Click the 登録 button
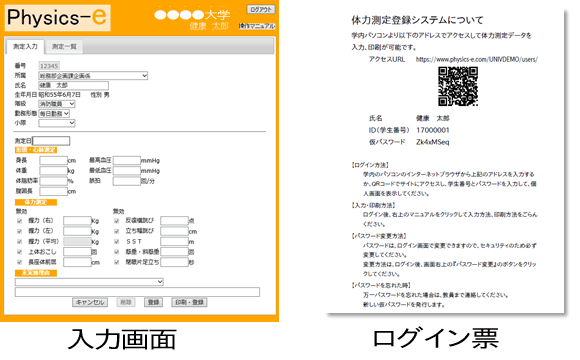This screenshot has height=360, width=580. (153, 302)
